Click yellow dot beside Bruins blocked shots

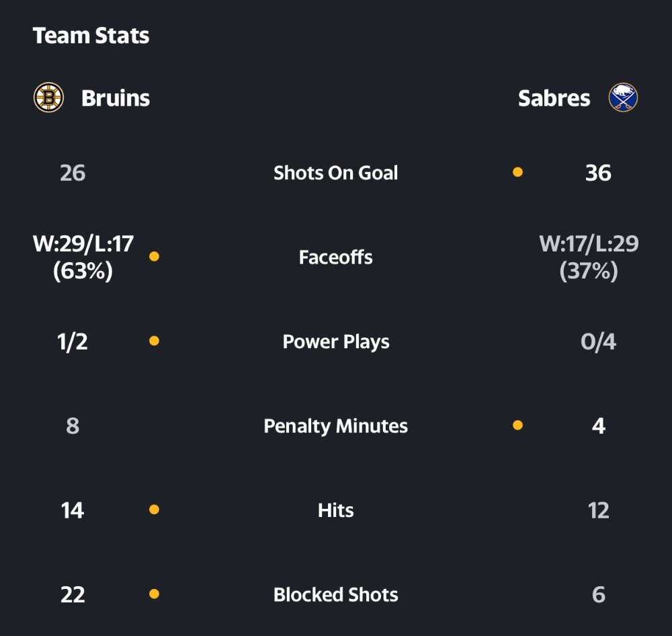pyautogui.click(x=155, y=594)
